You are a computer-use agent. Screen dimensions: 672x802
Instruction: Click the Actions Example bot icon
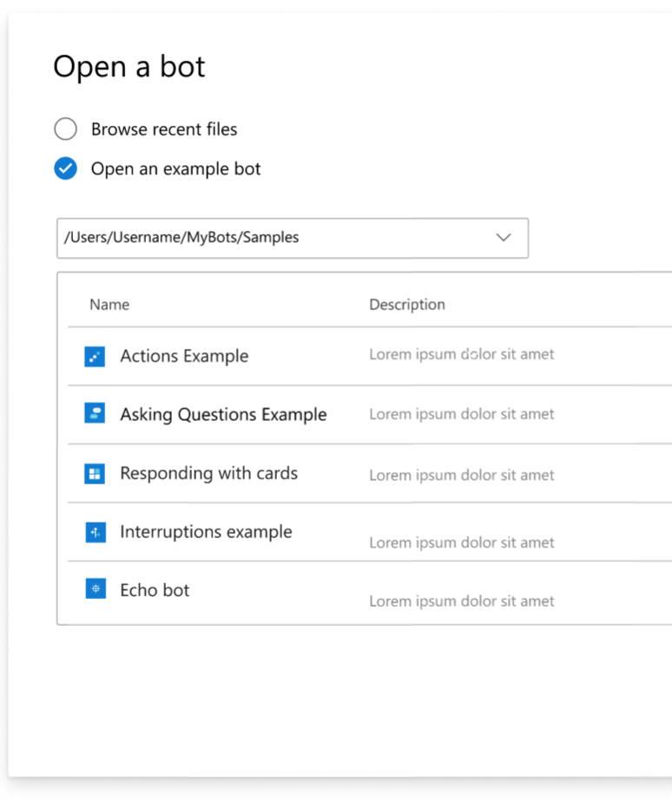point(95,357)
